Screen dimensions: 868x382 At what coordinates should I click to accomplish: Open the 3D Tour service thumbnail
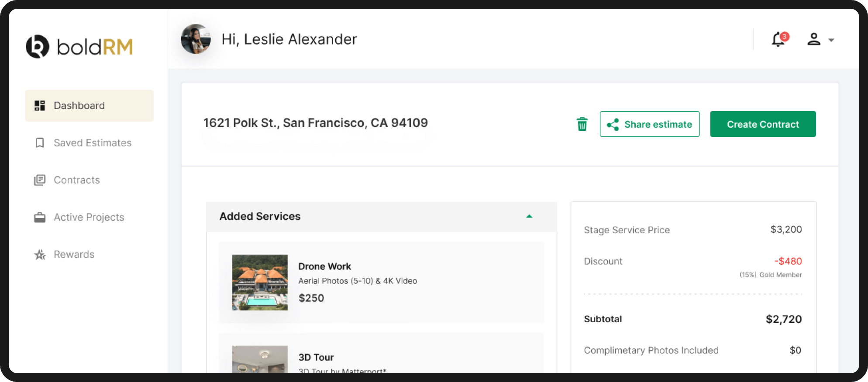tap(260, 359)
